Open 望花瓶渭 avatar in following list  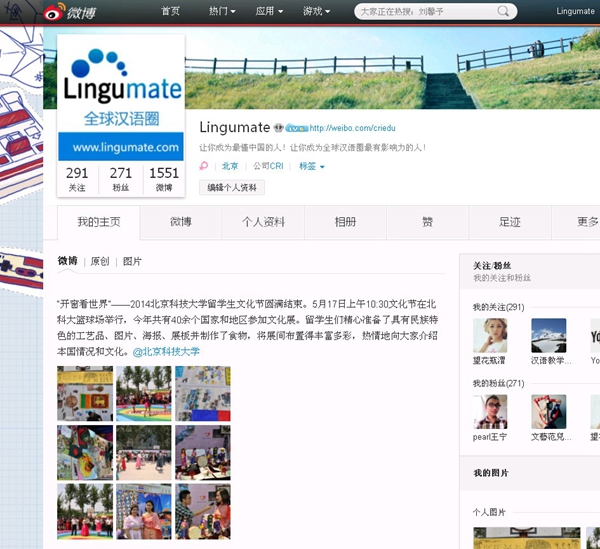pos(490,336)
